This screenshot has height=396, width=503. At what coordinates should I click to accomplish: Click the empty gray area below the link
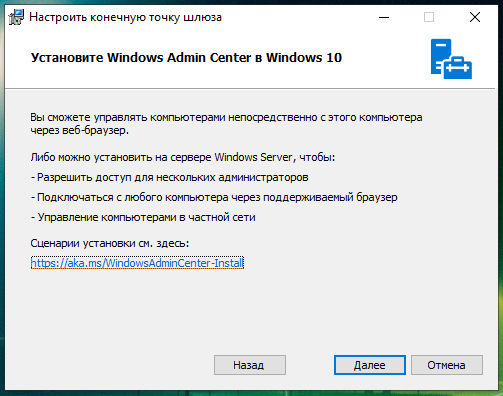250,310
